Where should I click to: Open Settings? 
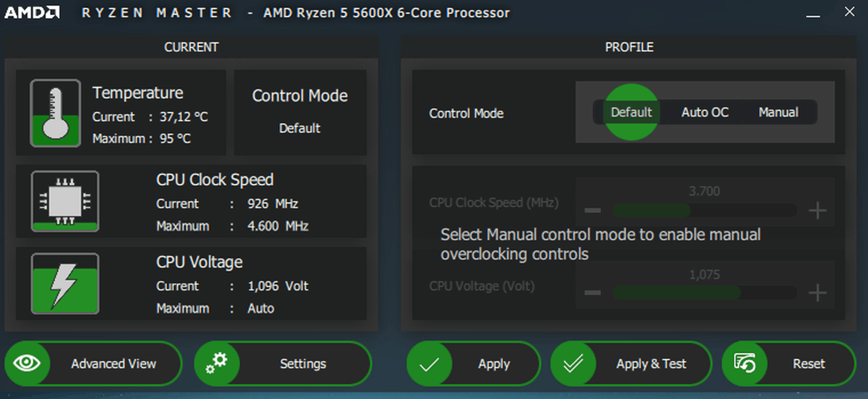pos(283,363)
